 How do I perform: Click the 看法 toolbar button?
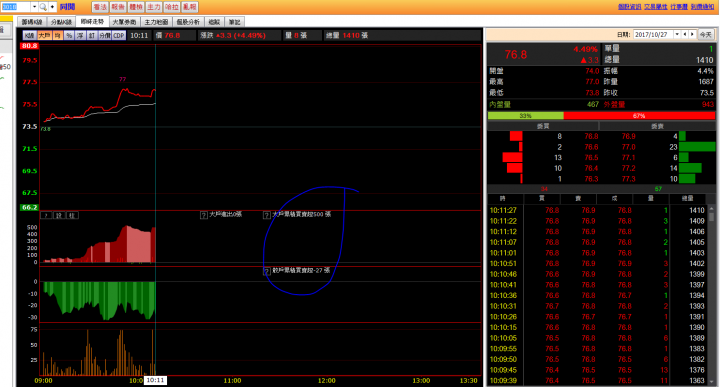(100, 7)
